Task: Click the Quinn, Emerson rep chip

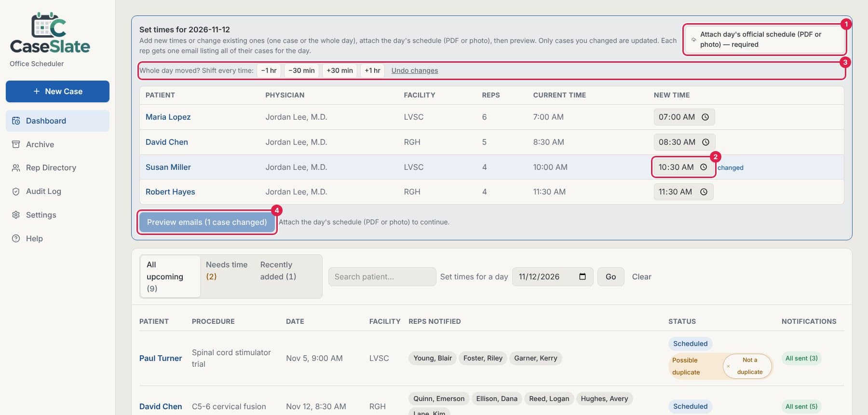Action: click(x=439, y=399)
